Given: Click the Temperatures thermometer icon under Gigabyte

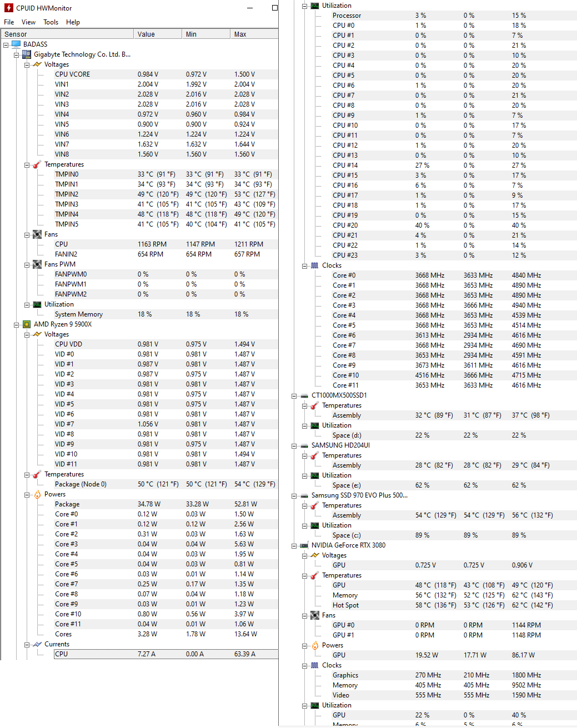Looking at the screenshot, I should pyautogui.click(x=37, y=164).
